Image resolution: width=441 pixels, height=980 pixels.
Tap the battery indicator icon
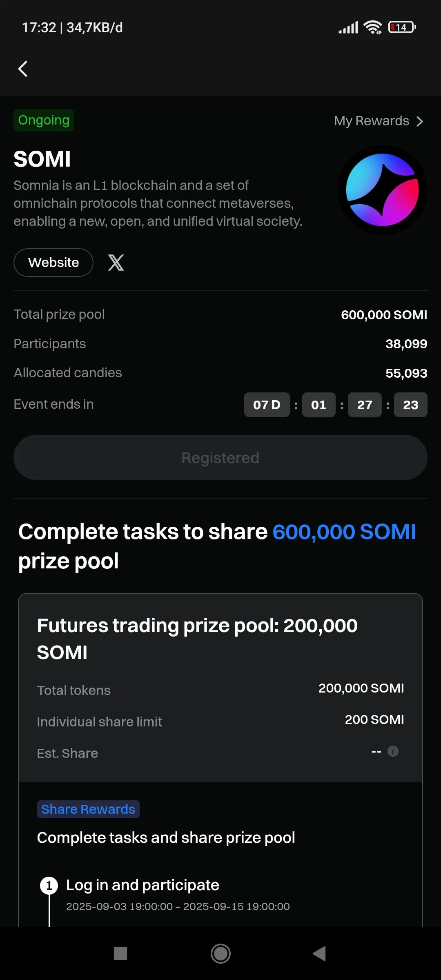[402, 27]
